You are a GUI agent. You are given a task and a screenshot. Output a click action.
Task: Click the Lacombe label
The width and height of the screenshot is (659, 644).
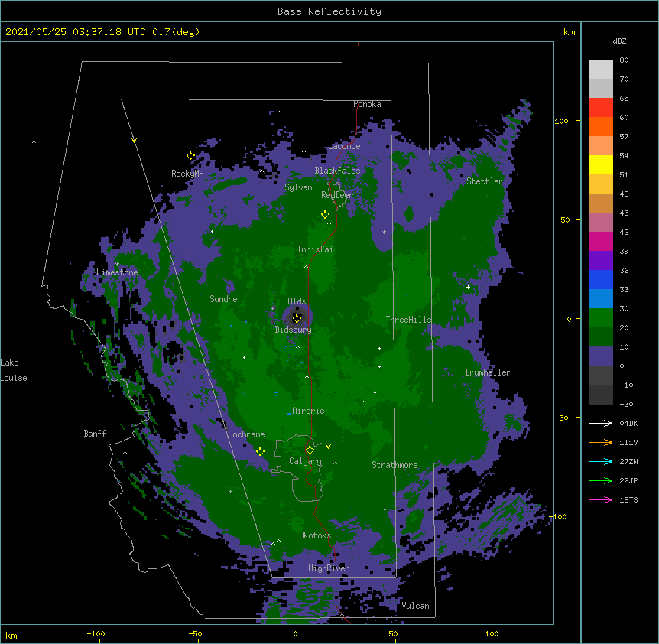pyautogui.click(x=344, y=146)
